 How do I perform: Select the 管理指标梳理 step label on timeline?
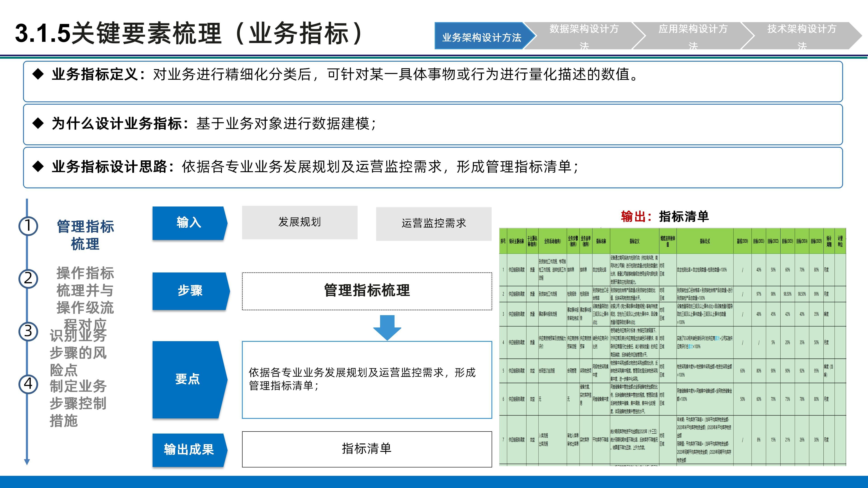tap(85, 235)
